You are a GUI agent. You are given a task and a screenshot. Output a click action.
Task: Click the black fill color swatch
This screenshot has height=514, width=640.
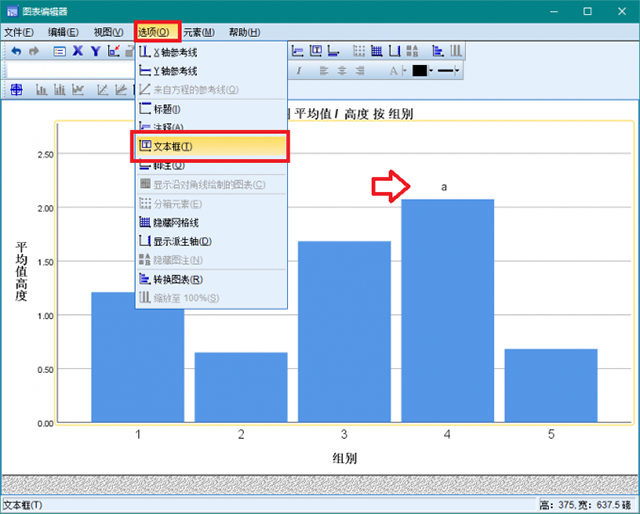pos(420,71)
